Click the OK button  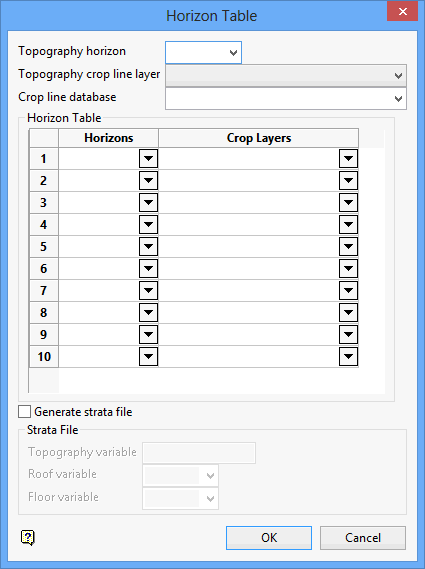click(269, 538)
